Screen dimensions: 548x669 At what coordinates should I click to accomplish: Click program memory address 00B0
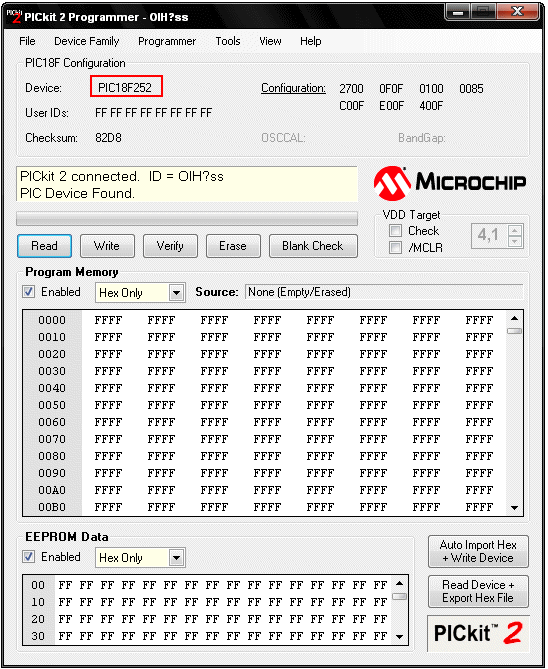click(x=52, y=507)
